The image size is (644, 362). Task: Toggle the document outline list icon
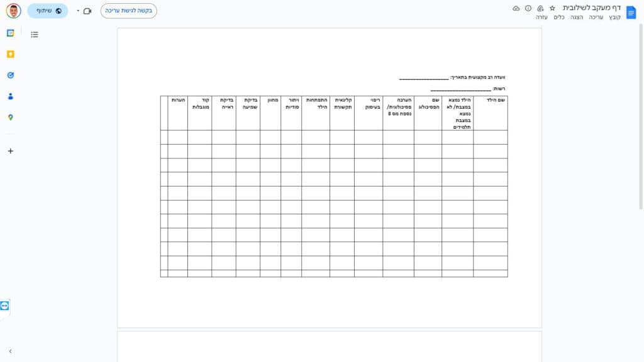point(35,35)
